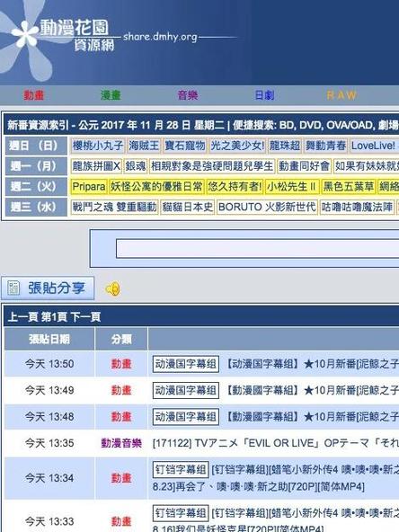This screenshot has width=399, height=532.
Task: Open the 漫畫 navigation tab
Action: [x=111, y=95]
